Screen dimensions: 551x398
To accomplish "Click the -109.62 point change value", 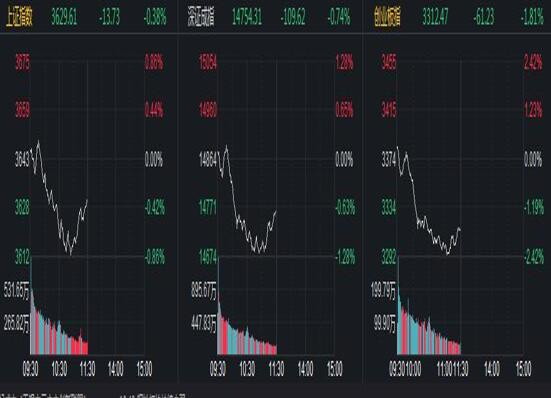I will pyautogui.click(x=293, y=17).
